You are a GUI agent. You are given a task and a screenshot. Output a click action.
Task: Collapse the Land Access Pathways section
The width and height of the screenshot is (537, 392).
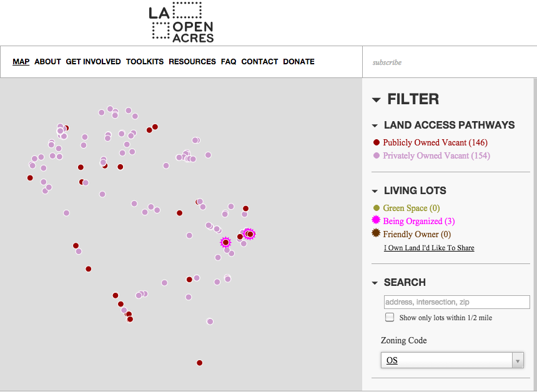click(x=375, y=125)
